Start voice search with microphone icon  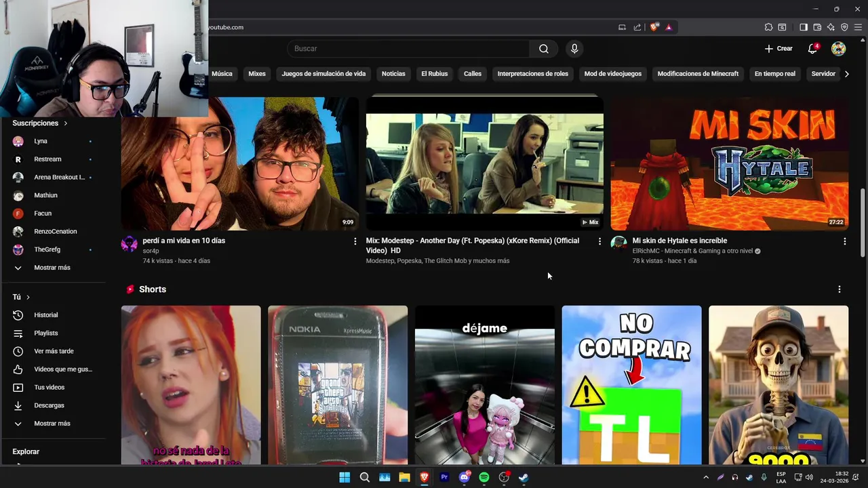coord(574,49)
